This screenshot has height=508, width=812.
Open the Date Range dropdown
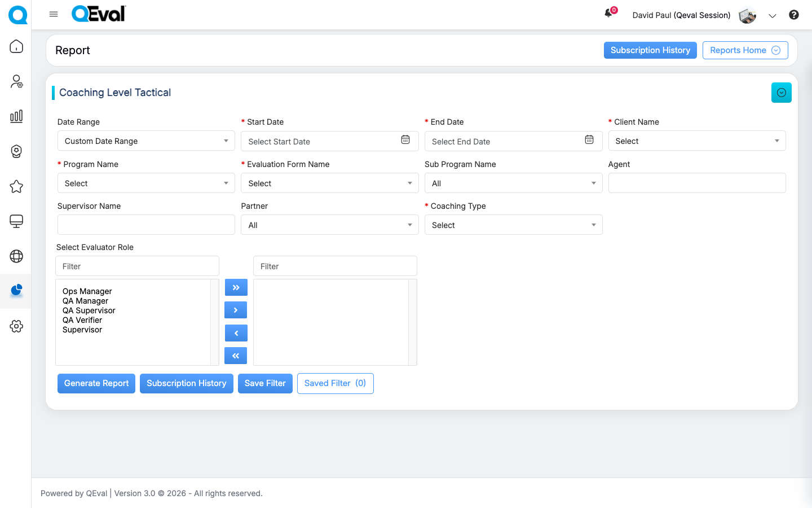146,141
